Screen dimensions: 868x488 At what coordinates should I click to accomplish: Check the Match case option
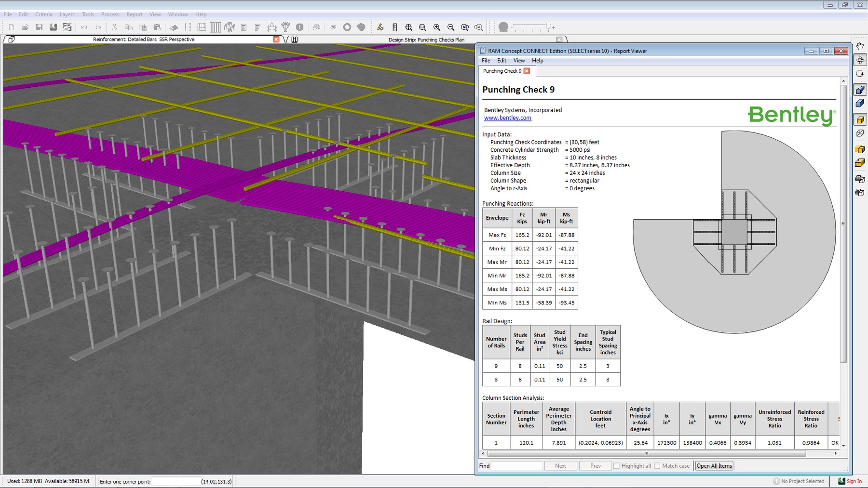point(657,466)
